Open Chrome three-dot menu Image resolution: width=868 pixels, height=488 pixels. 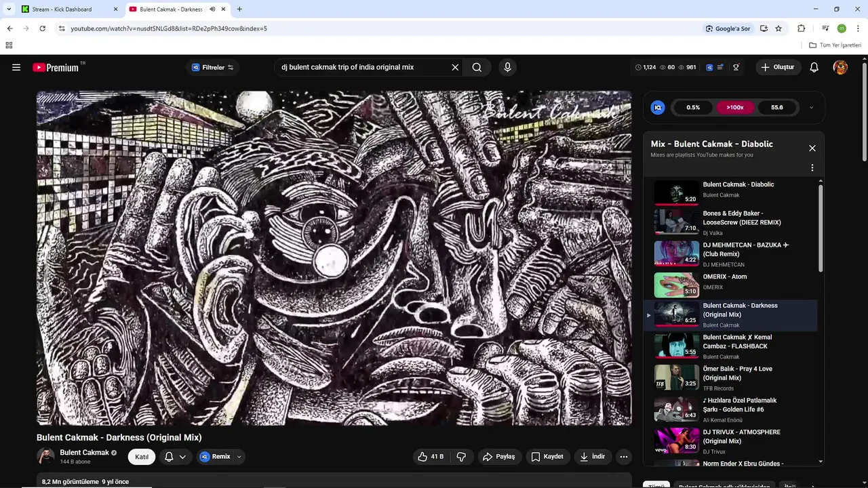[x=858, y=28]
